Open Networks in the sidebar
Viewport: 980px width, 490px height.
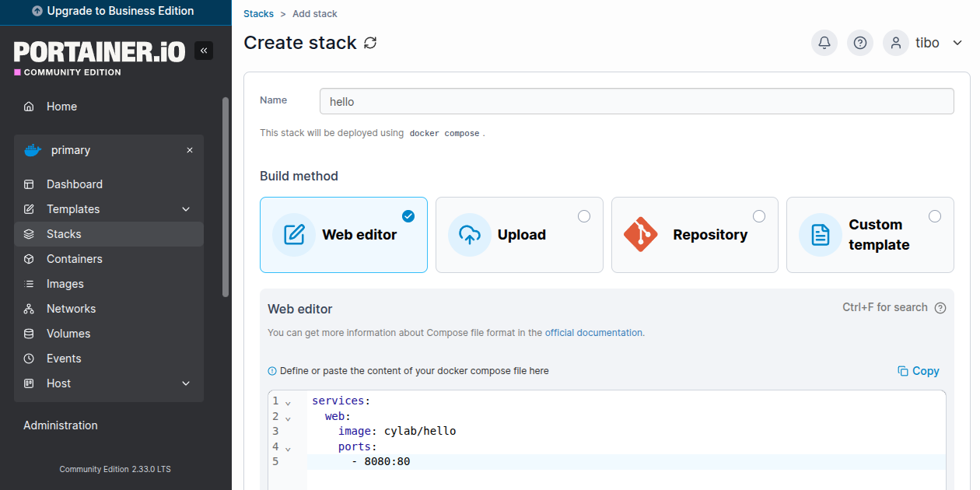tap(109, 309)
